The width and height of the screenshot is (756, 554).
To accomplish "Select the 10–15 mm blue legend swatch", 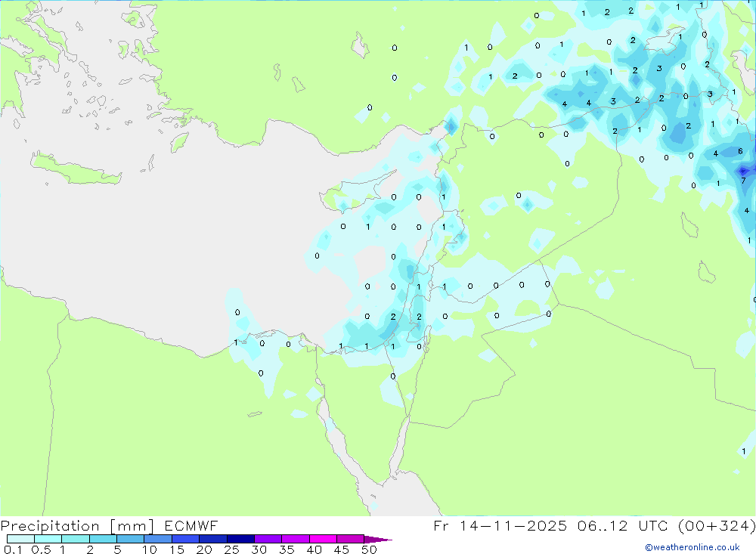I will [x=158, y=539].
